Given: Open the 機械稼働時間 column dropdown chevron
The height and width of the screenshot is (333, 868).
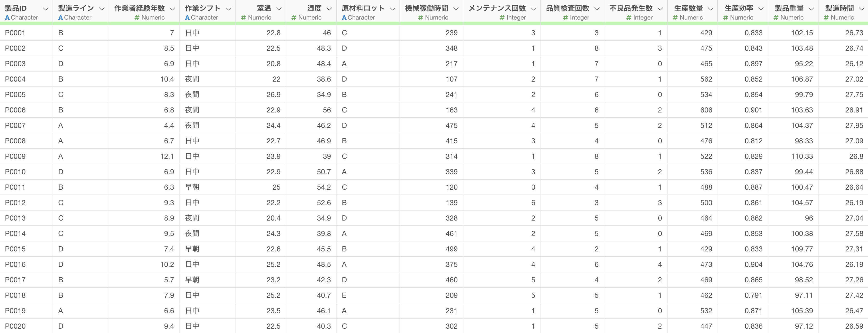Looking at the screenshot, I should click(x=456, y=9).
